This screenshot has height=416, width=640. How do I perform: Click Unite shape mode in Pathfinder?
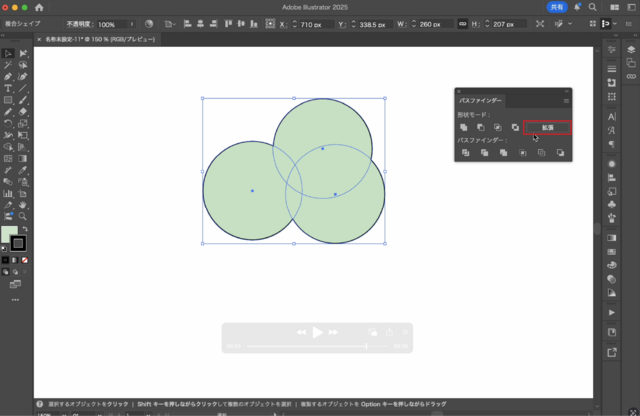pyautogui.click(x=464, y=127)
